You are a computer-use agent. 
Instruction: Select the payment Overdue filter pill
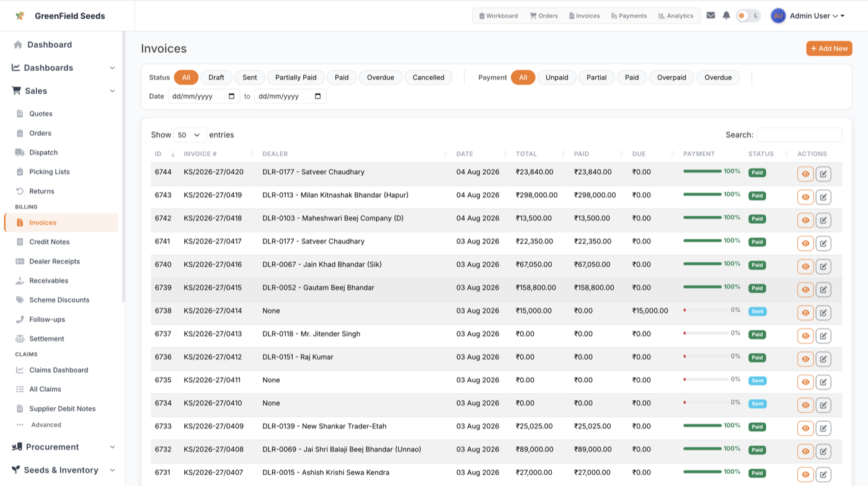pyautogui.click(x=718, y=77)
